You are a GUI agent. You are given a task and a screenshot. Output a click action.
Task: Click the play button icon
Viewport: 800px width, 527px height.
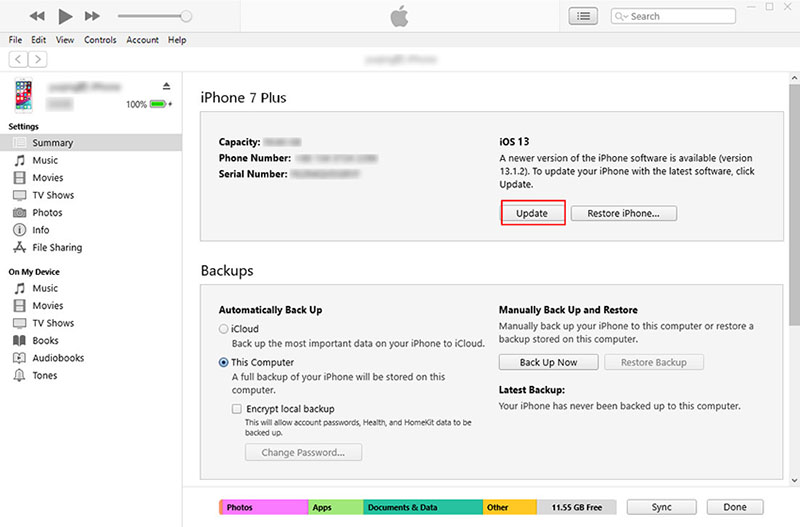click(x=65, y=16)
